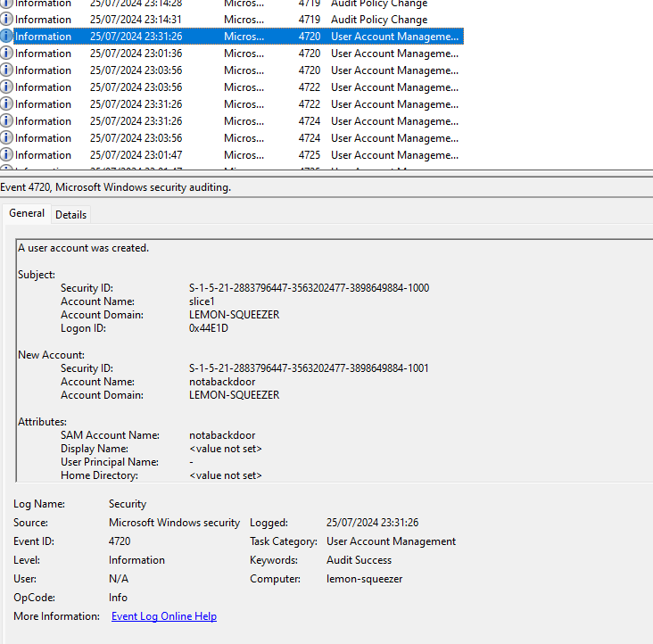Click info icon for 4720 event at 23:01:36
The width and height of the screenshot is (653, 644).
tap(7, 54)
